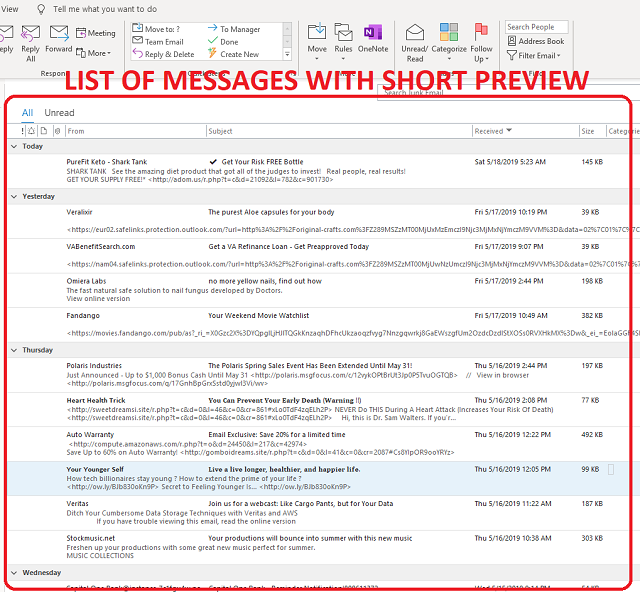This screenshot has height=592, width=640.
Task: Open the View tab
Action: pyautogui.click(x=9, y=9)
